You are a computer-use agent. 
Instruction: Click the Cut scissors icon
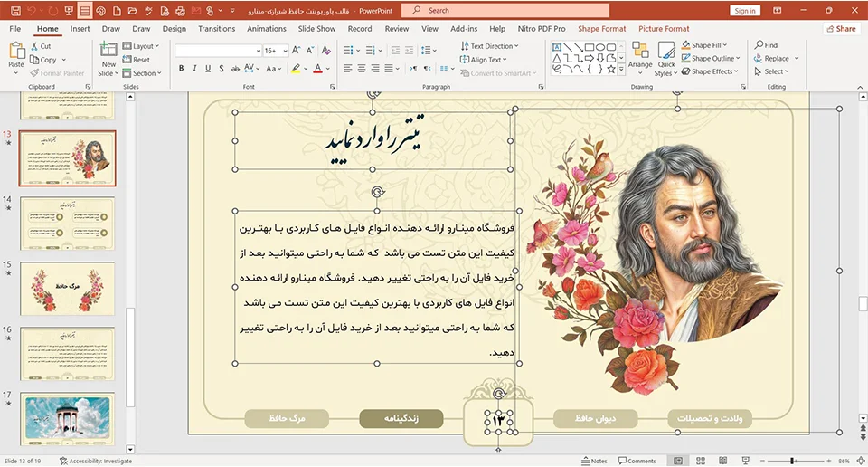point(35,46)
